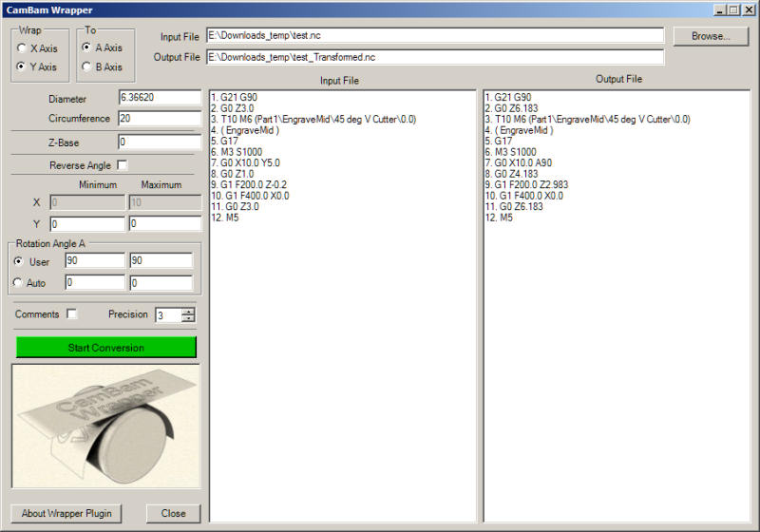Select input line '10. G1 F400.0 X0.0'

click(250, 196)
